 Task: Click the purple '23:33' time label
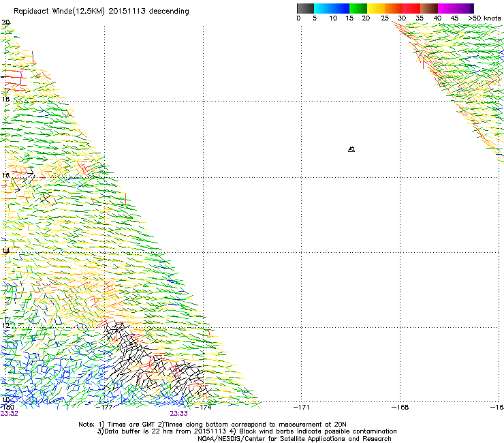(178, 414)
